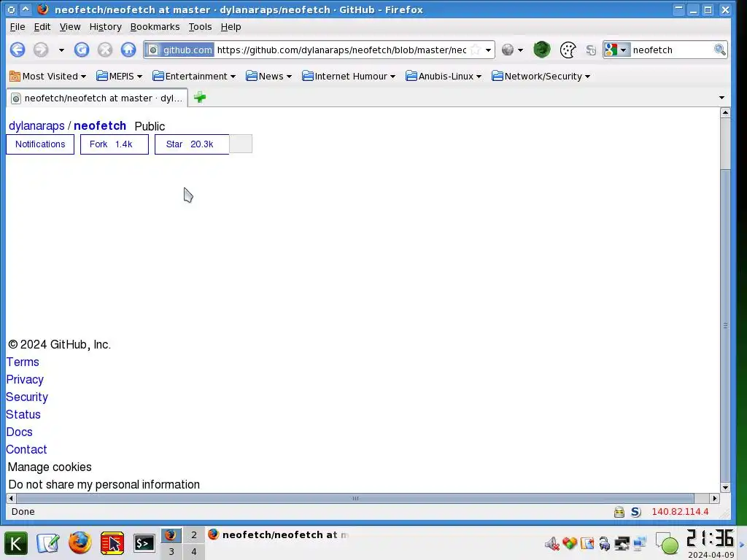The height and width of the screenshot is (560, 747).
Task: Open the Tools menu
Action: [x=200, y=27]
